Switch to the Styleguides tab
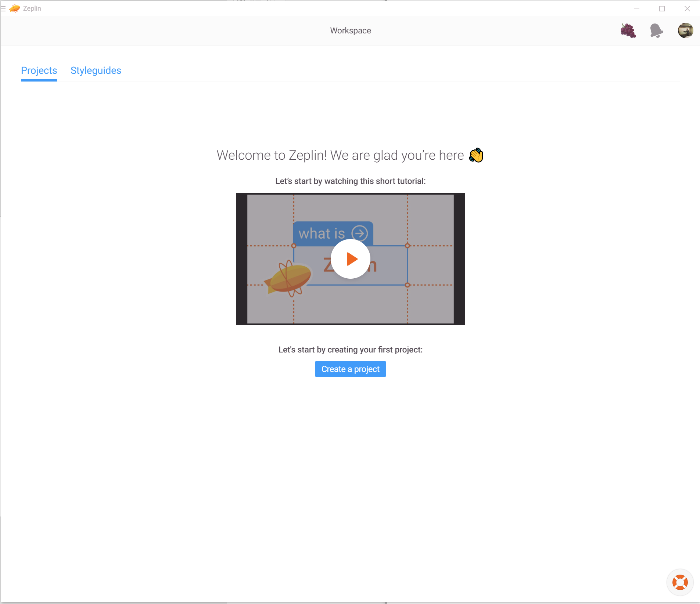The width and height of the screenshot is (700, 604). [96, 70]
